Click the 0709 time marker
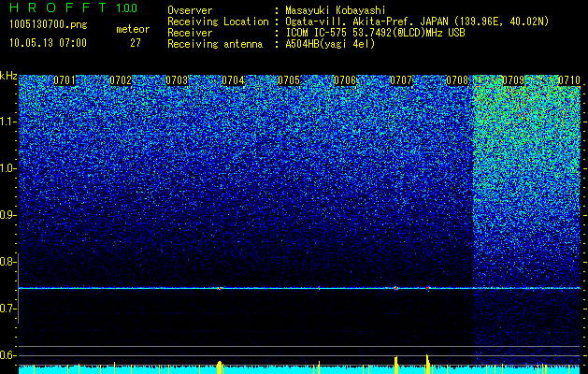Viewport: 588px width, 374px height. (x=513, y=80)
